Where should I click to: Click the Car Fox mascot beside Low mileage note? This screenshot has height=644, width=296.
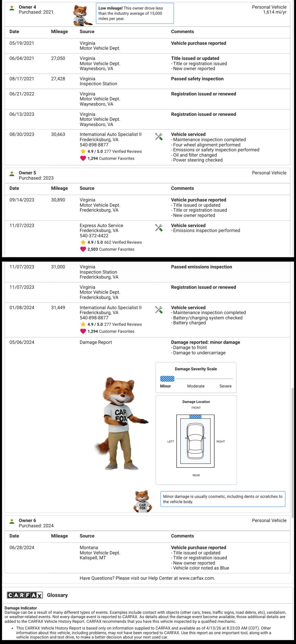coord(81,15)
